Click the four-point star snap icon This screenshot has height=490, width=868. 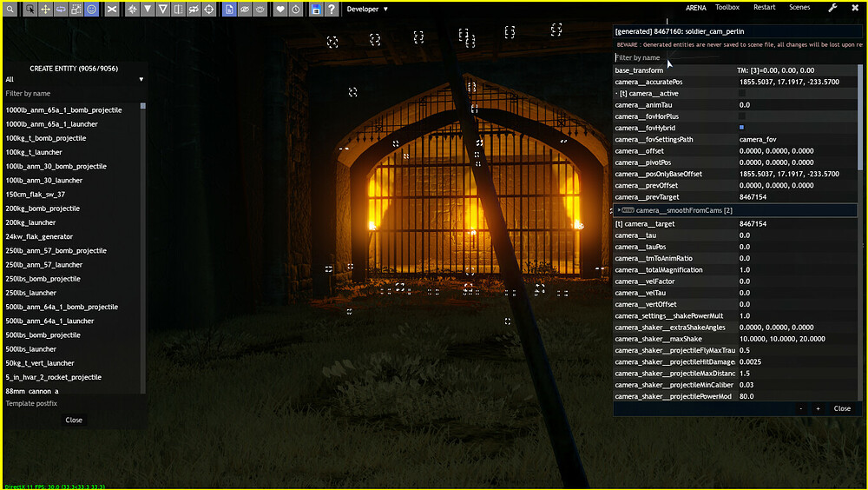tap(132, 9)
